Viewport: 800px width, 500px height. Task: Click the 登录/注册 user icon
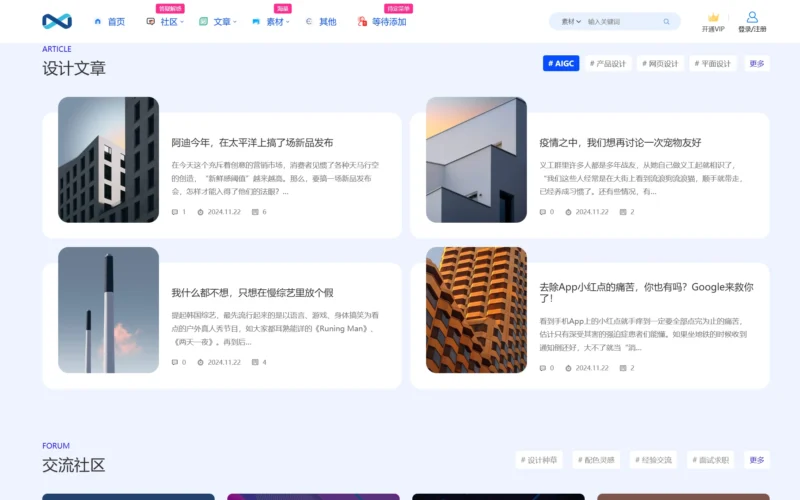tap(752, 17)
